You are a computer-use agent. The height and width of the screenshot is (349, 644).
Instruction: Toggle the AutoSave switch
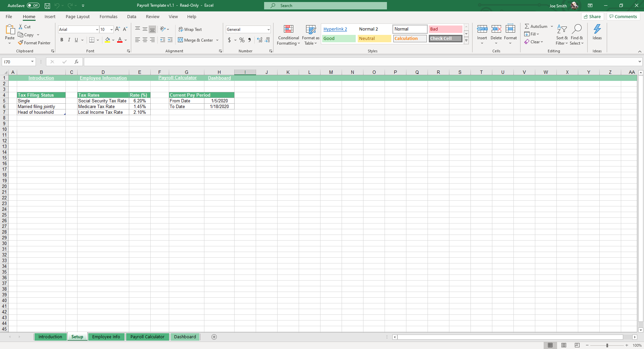click(x=33, y=6)
